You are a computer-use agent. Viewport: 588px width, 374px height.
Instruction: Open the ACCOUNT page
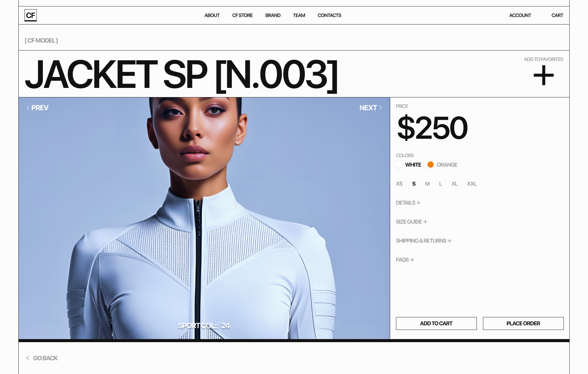pyautogui.click(x=520, y=15)
